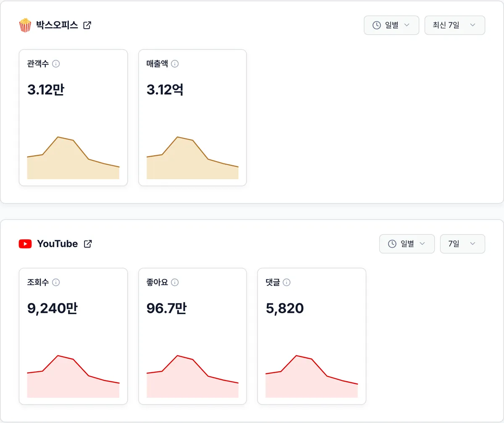Click the 좋아요 trend chart
Screen dimensions: 504x423
coord(192,377)
